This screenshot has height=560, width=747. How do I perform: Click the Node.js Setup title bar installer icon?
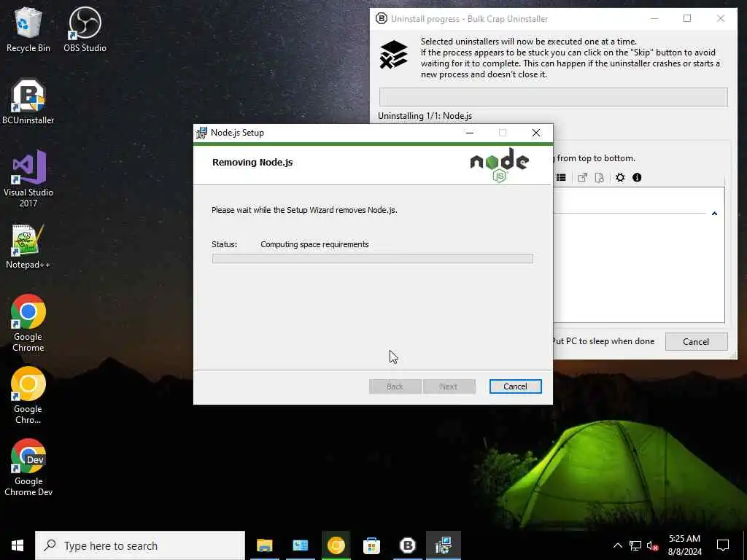click(x=202, y=133)
